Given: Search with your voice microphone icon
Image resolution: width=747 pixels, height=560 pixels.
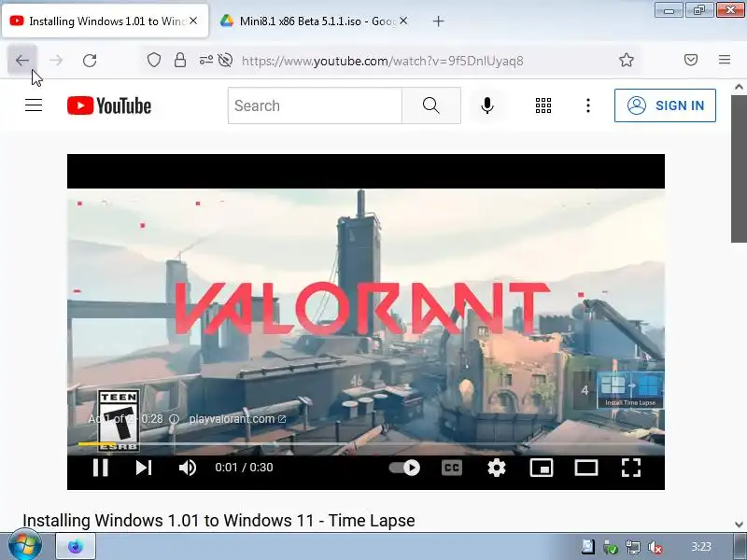Looking at the screenshot, I should [x=486, y=105].
